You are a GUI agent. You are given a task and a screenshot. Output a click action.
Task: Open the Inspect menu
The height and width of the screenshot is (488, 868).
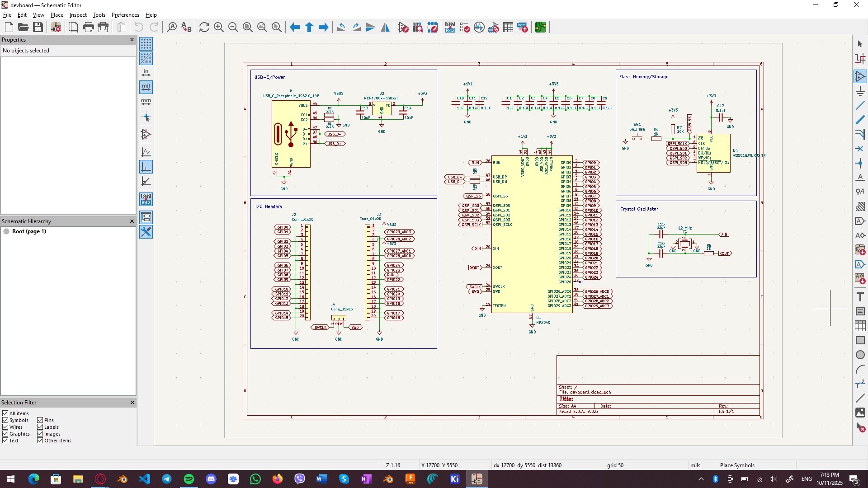[x=78, y=15]
